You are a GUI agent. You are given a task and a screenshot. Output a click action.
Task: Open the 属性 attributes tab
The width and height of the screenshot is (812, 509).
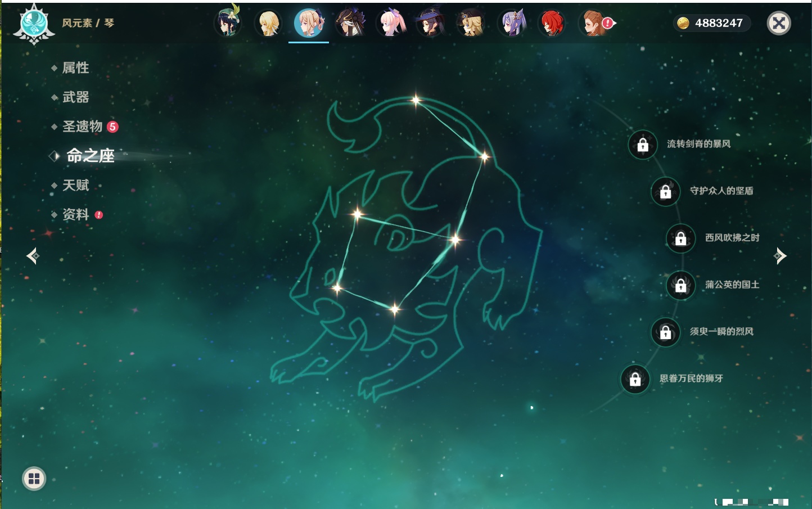point(75,68)
